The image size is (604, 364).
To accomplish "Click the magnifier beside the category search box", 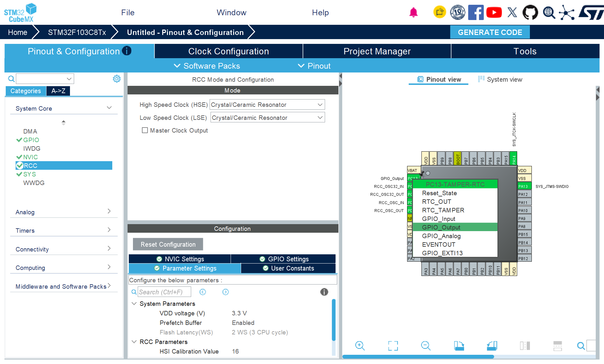I will click(11, 79).
